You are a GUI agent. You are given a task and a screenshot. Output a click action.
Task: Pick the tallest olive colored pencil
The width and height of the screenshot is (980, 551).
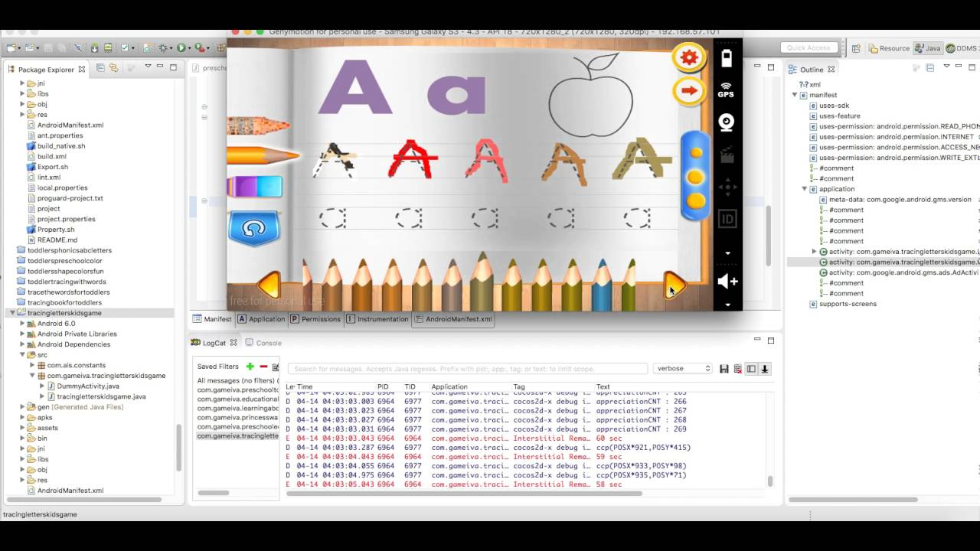(x=482, y=281)
